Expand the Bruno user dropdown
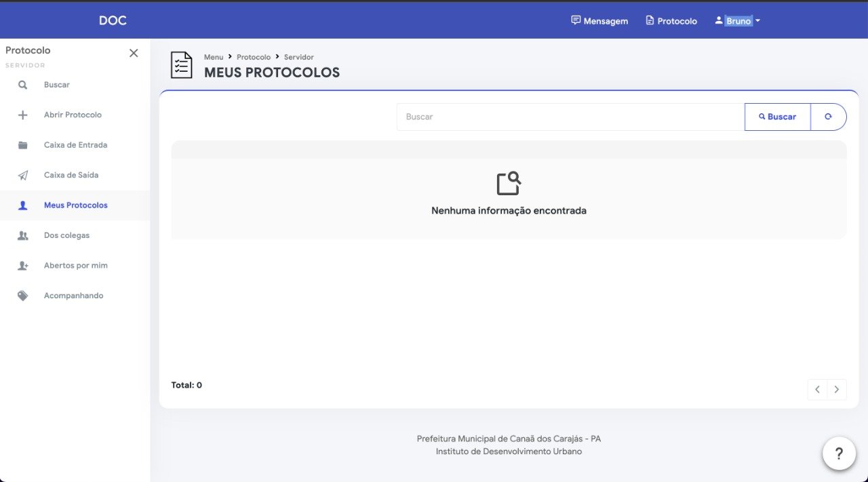 click(x=738, y=21)
